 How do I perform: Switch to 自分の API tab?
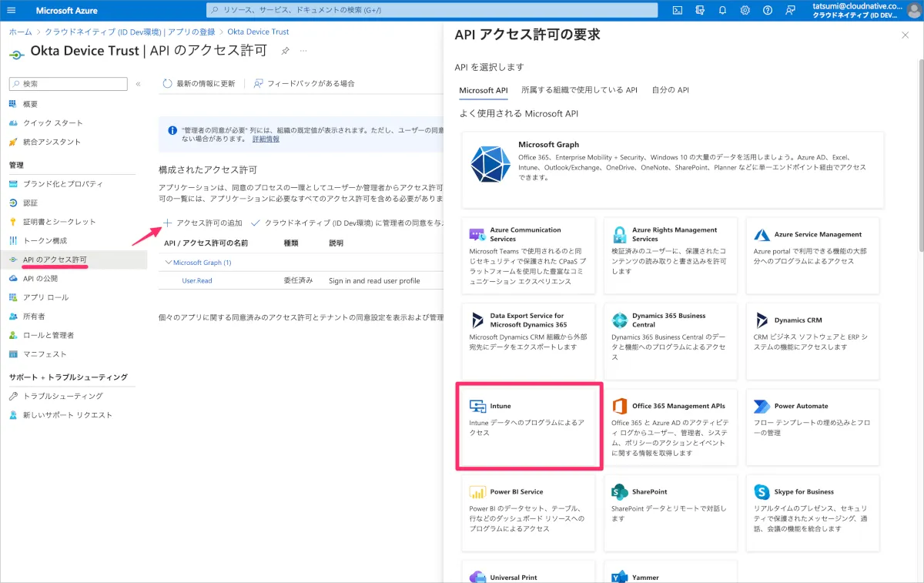click(670, 90)
